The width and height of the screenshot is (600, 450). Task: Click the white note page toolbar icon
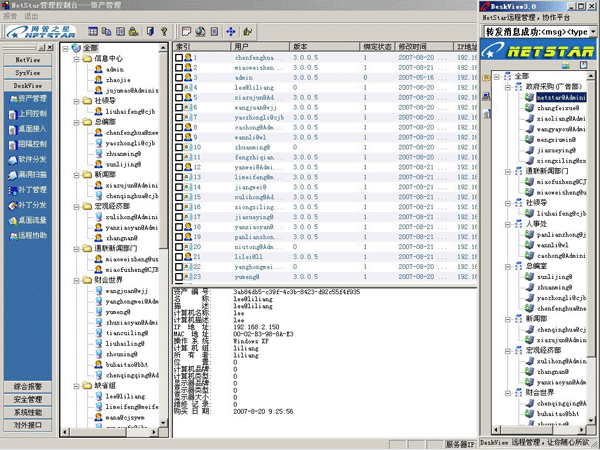[x=186, y=31]
